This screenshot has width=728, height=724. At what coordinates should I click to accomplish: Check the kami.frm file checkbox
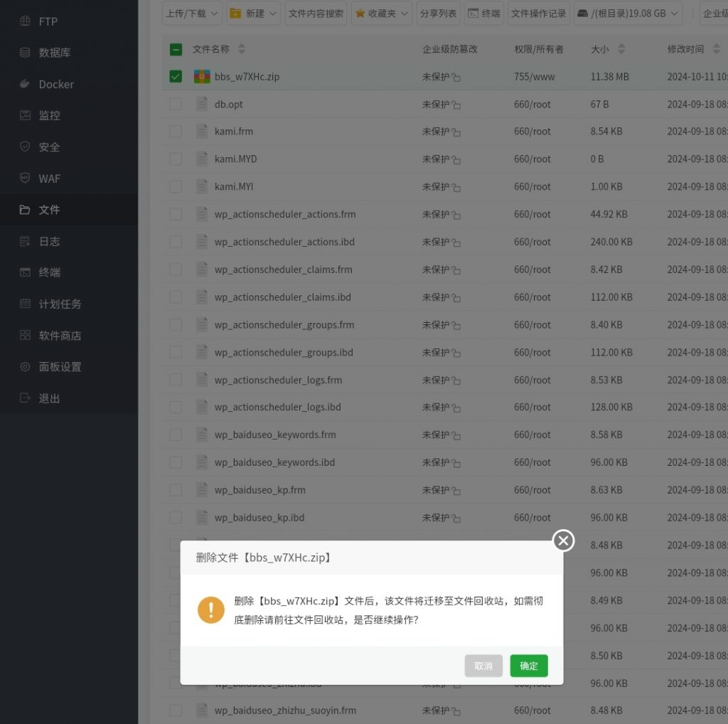point(176,132)
